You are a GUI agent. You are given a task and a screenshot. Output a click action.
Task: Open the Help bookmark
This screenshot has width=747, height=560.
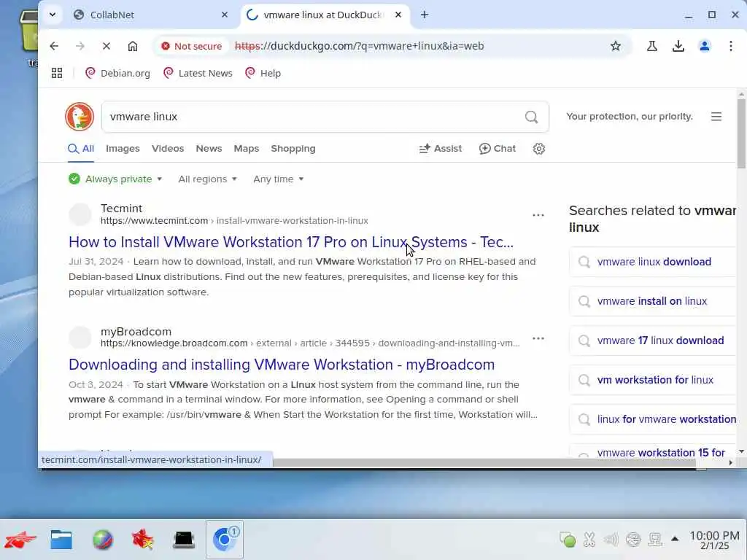263,73
